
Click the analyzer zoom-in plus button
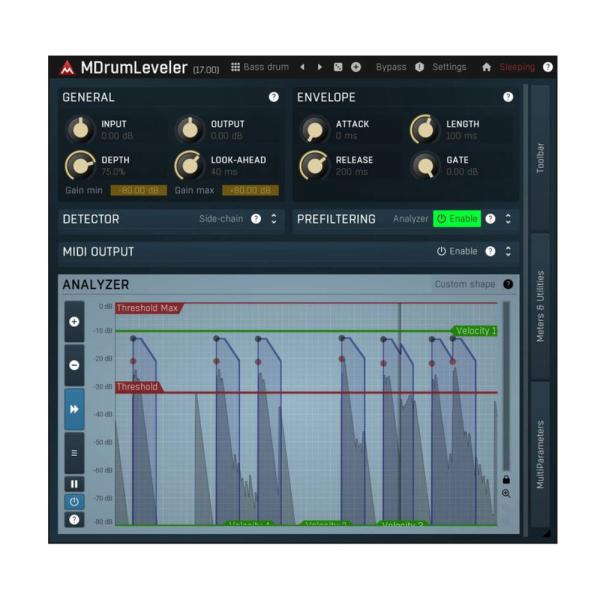point(74,322)
